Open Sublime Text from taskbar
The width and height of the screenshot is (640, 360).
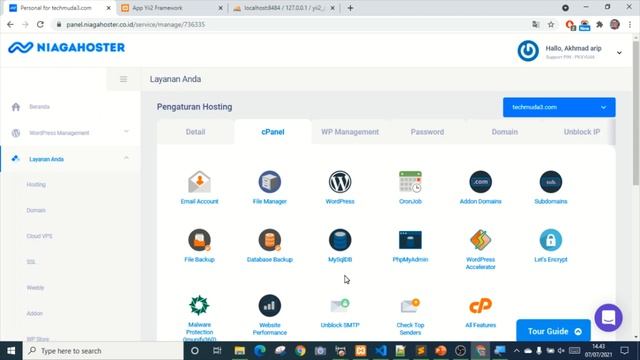pyautogui.click(x=420, y=351)
